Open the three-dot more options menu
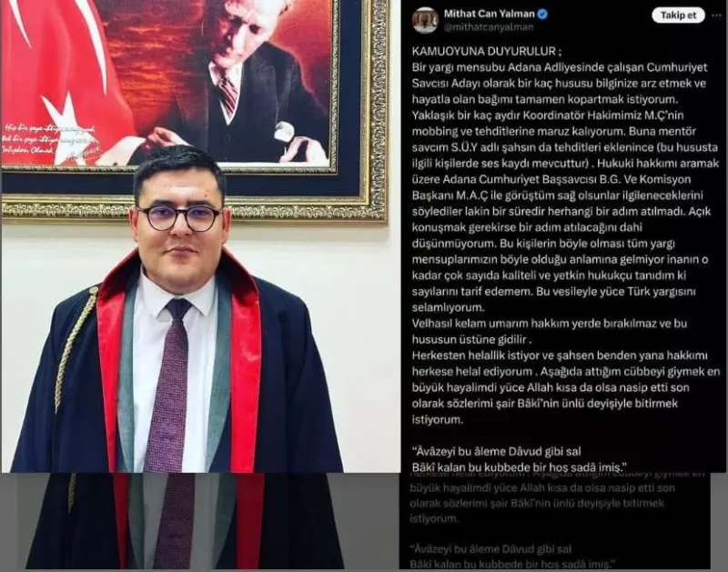Image resolution: width=728 pixels, height=572 pixels. [716, 15]
